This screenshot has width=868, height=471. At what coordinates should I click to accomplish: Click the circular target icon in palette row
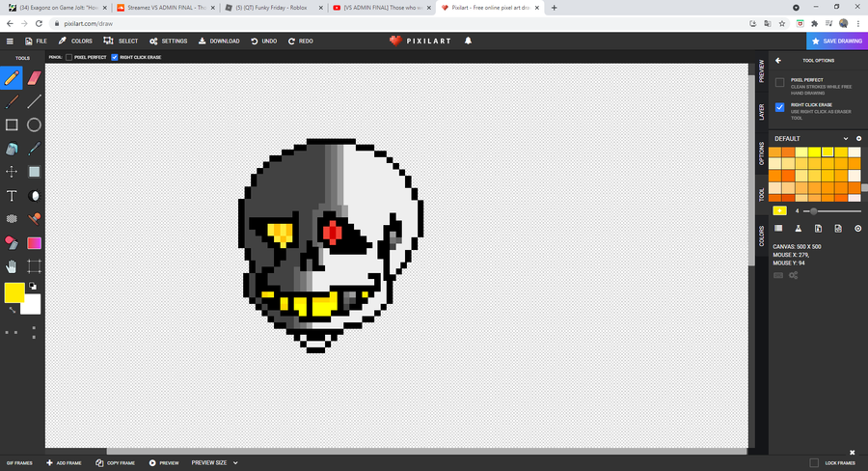pos(858,229)
